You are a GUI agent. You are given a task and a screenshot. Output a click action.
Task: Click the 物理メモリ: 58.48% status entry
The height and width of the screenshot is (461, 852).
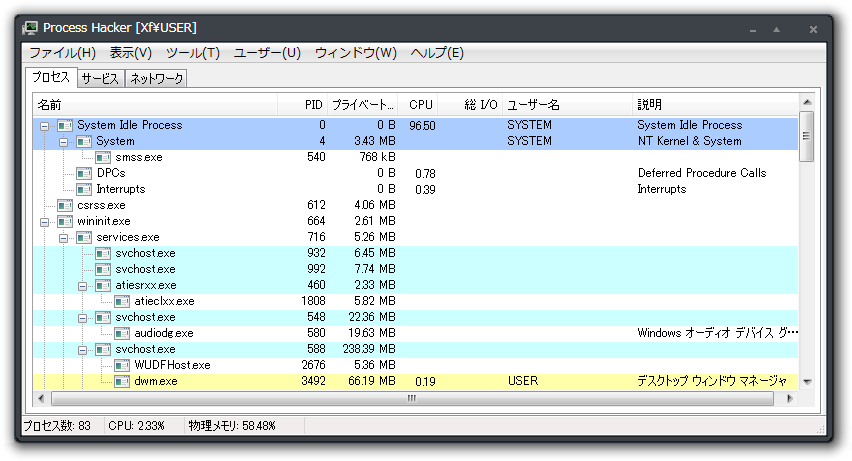[x=232, y=426]
